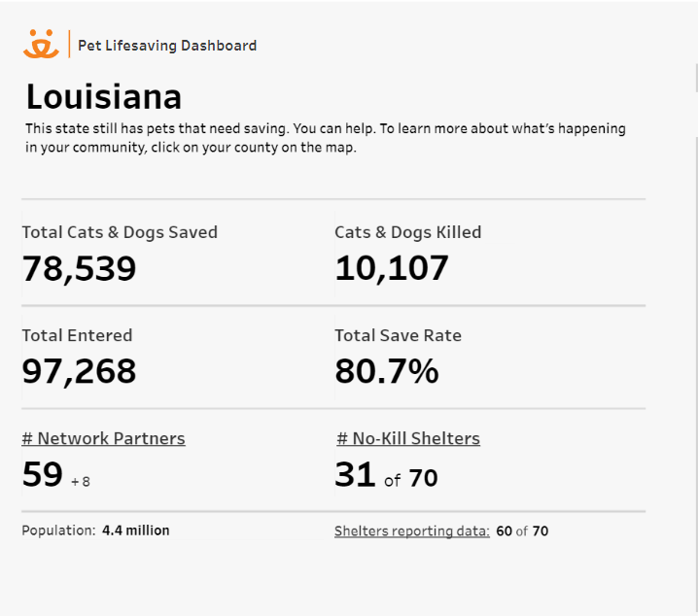698x616 pixels.
Task: Click the Shelters reporting data link
Action: [412, 531]
